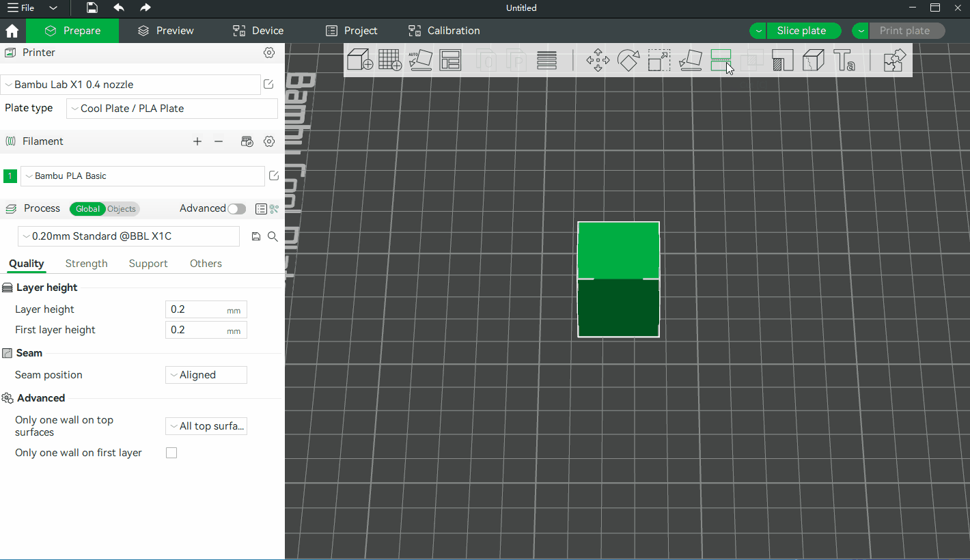Viewport: 970px width, 560px height.
Task: Switch to the Calibration tab
Action: (x=444, y=31)
